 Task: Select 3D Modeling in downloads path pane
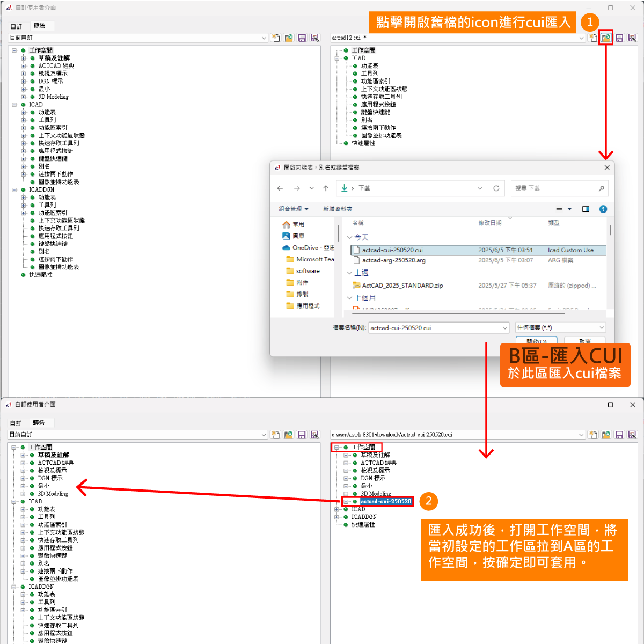click(376, 494)
